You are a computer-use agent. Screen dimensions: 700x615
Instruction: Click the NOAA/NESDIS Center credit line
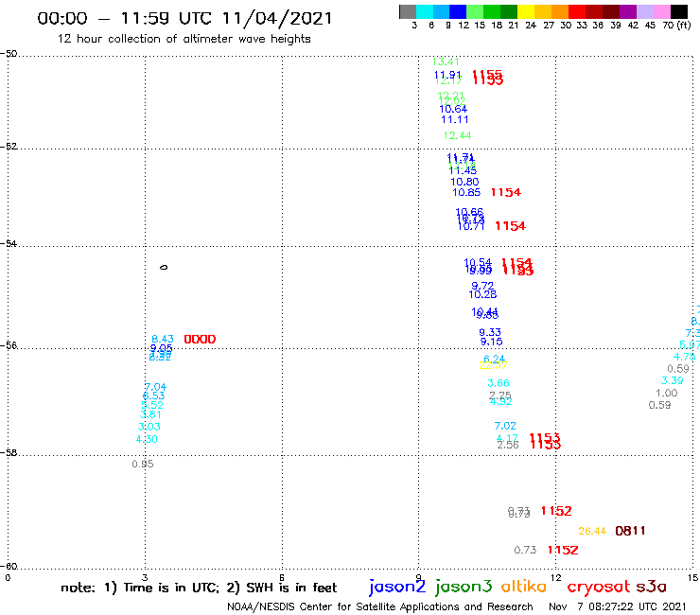(x=380, y=607)
